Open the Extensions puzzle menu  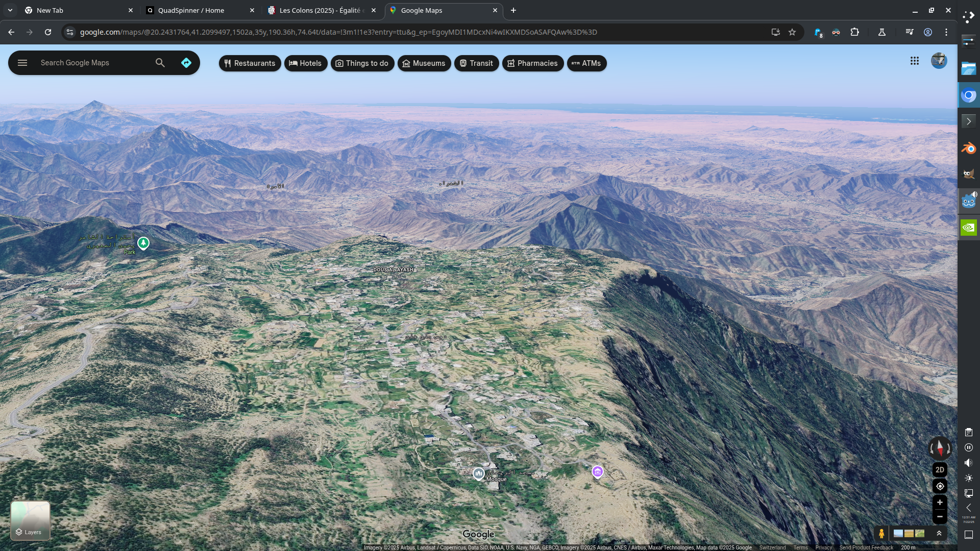tap(854, 32)
